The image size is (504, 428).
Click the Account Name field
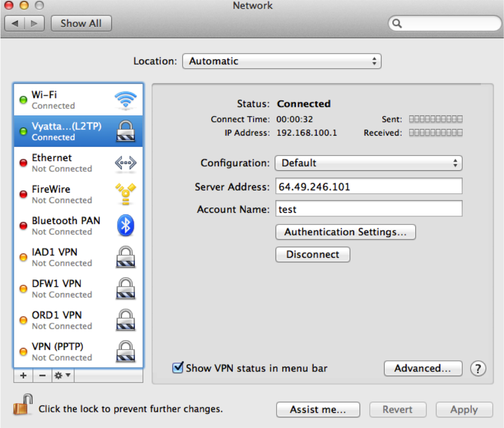coord(369,209)
